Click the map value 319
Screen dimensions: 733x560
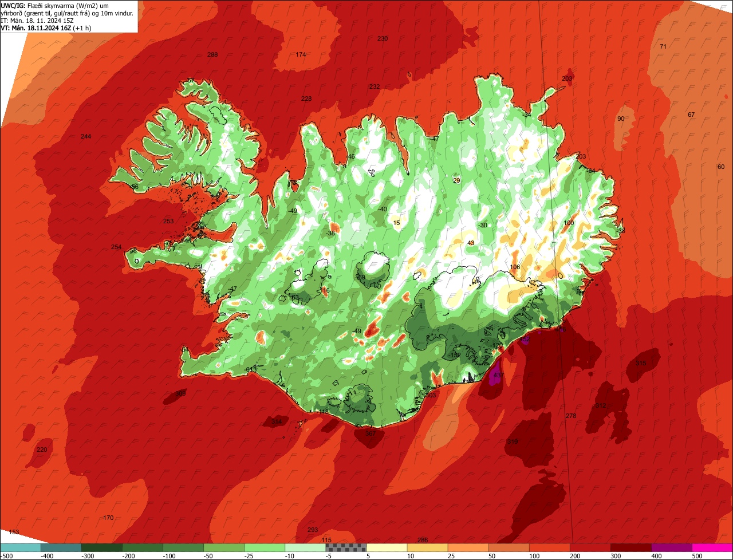[x=513, y=441]
